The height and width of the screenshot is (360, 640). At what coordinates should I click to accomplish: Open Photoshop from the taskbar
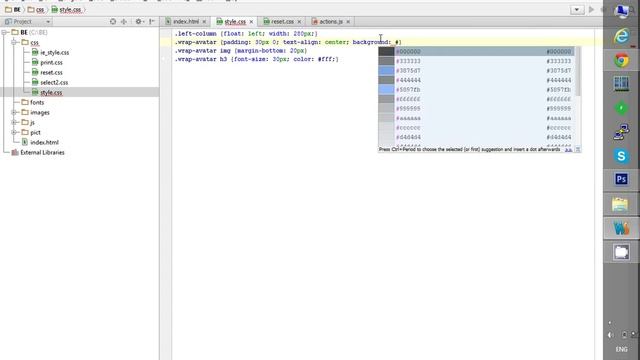point(621,179)
